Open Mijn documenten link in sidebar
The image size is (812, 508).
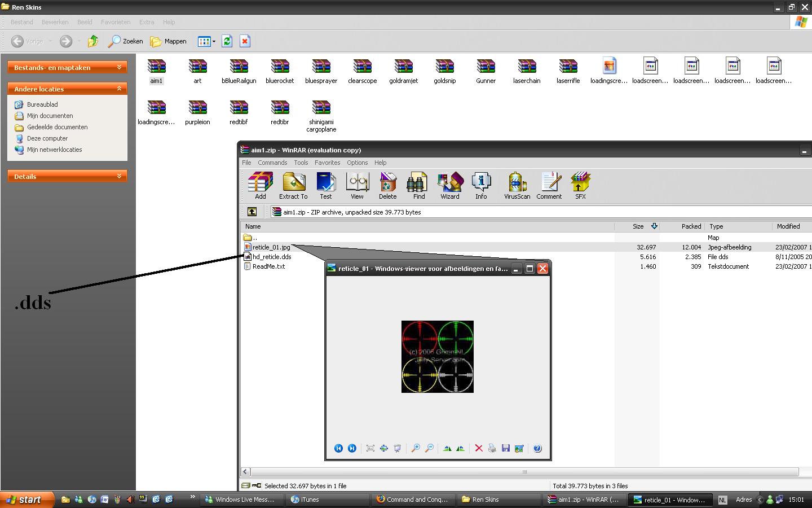click(50, 116)
